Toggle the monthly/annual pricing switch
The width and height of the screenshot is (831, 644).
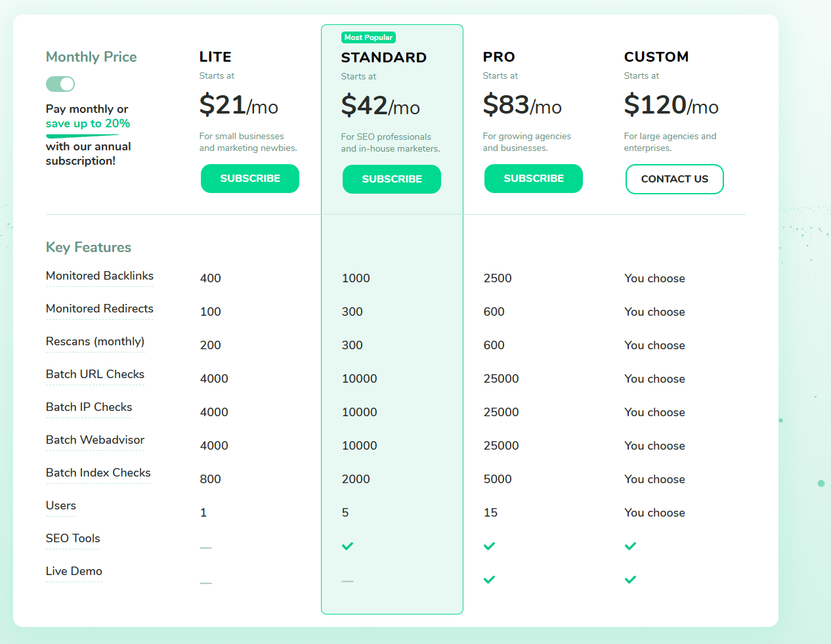[x=60, y=84]
